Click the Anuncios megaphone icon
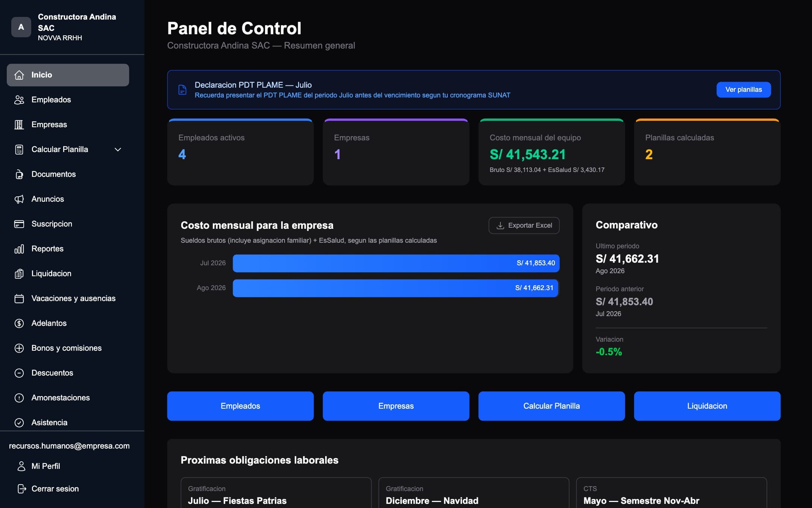Image resolution: width=812 pixels, height=508 pixels. click(x=19, y=199)
